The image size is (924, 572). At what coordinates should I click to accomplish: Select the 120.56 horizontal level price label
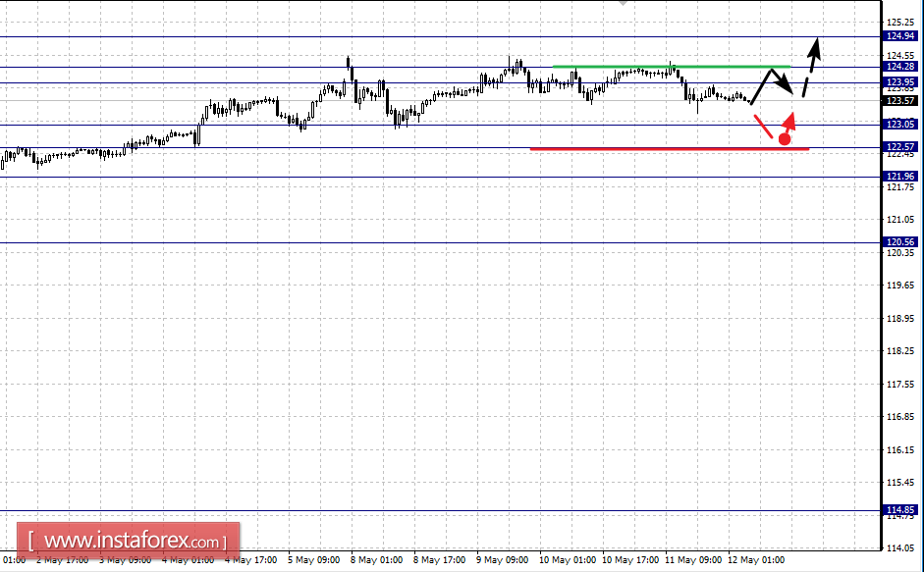click(900, 242)
